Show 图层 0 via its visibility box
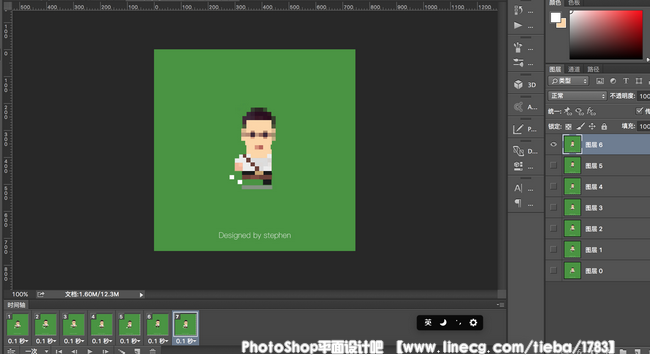Screen dimensions: 665x364 click(553, 270)
